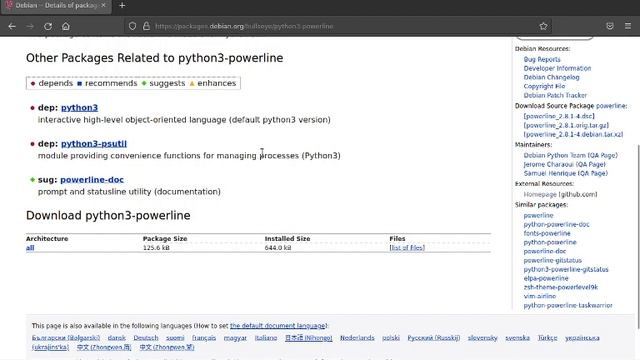Open similar package fonts-powerline
640x360 pixels.
(547, 233)
